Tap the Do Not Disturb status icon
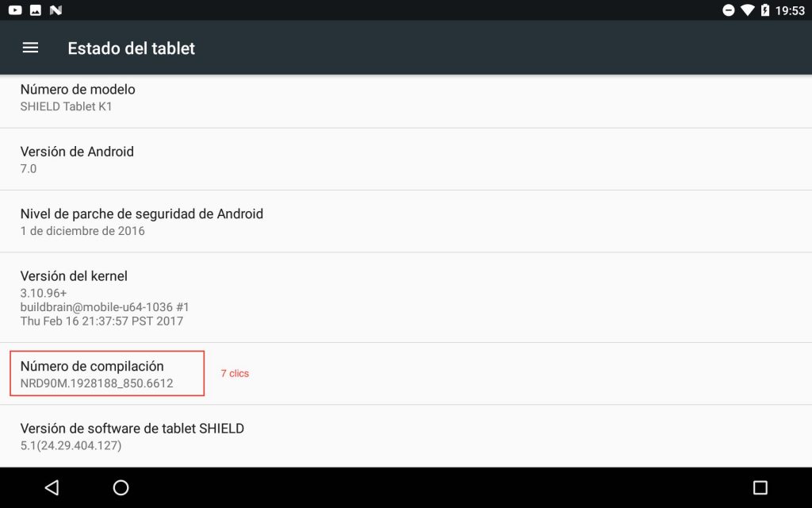 [x=728, y=10]
